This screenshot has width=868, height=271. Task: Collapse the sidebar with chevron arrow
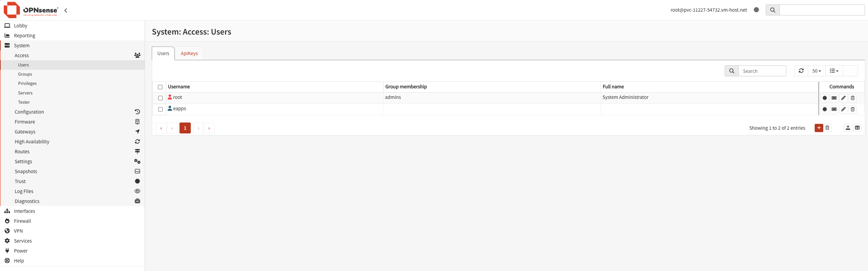coord(66,11)
